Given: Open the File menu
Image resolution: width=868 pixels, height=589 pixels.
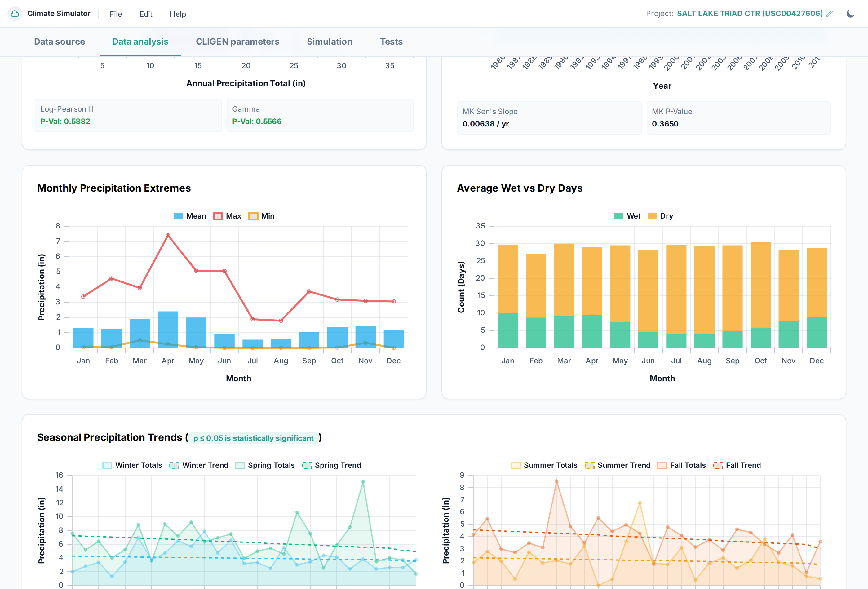Looking at the screenshot, I should click(x=116, y=14).
